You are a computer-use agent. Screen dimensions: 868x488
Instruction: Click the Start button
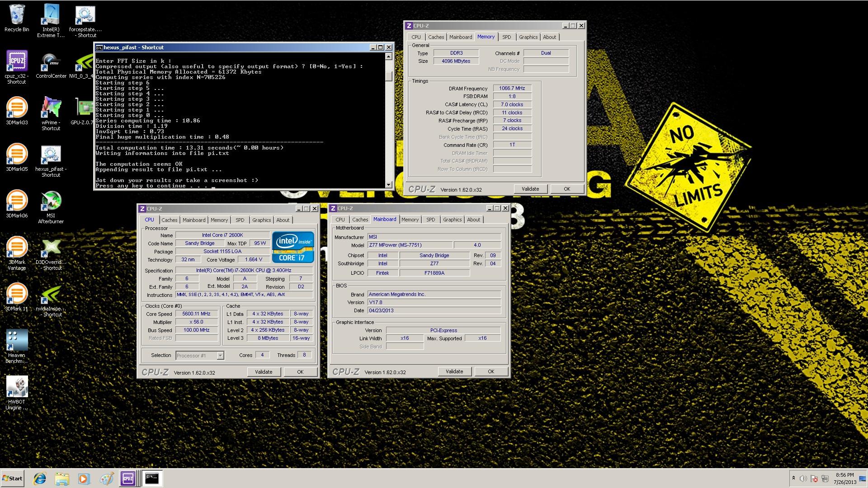point(12,479)
